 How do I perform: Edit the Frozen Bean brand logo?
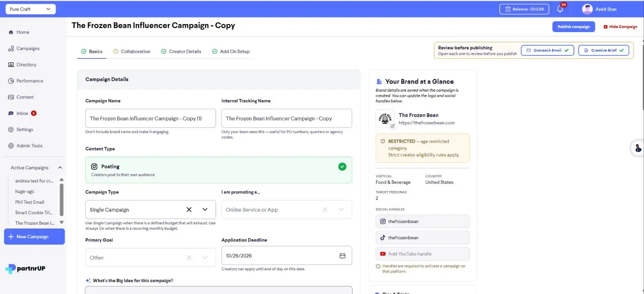click(x=392, y=126)
